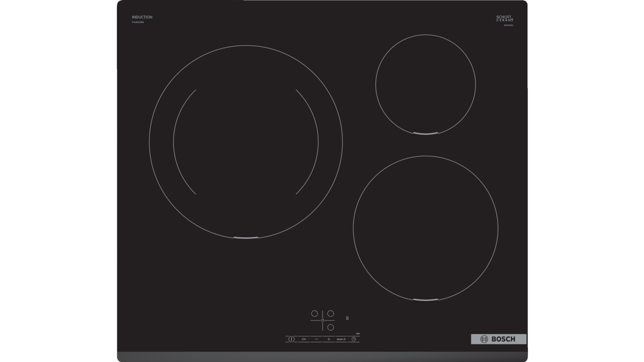The image size is (644, 362).
Task: Select the top-left zone selector circle
Action: click(x=314, y=314)
